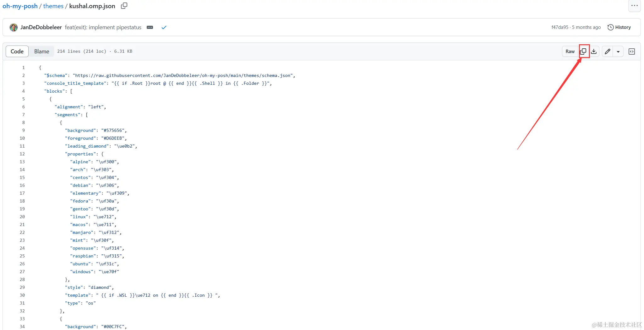View the commit status checkmark

(164, 27)
